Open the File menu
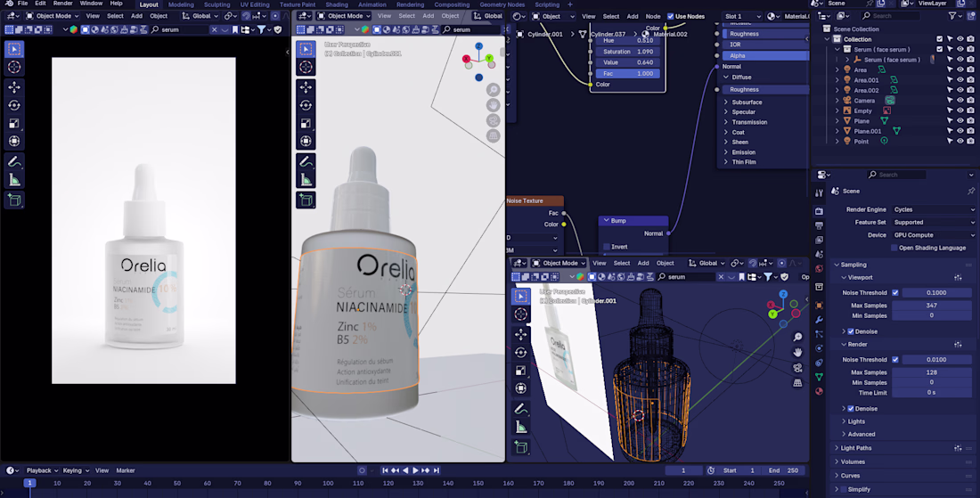980x498 pixels. point(22,4)
